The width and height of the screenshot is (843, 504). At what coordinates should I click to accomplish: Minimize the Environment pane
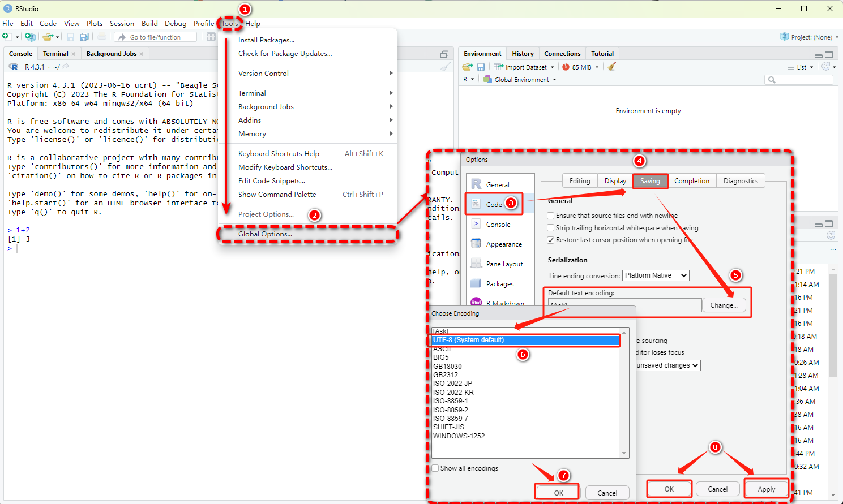coord(819,55)
